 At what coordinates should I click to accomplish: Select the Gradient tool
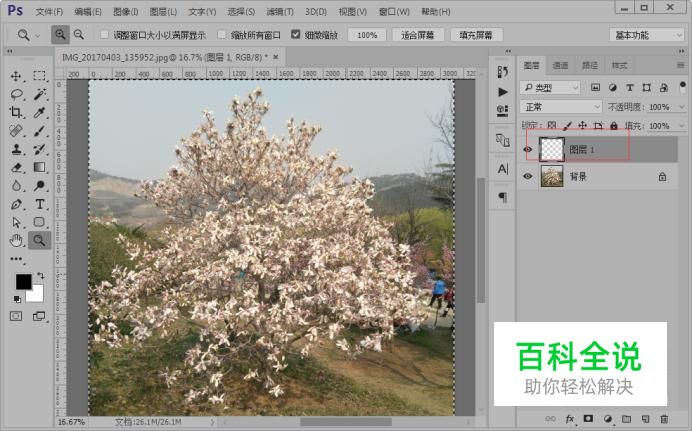39,167
